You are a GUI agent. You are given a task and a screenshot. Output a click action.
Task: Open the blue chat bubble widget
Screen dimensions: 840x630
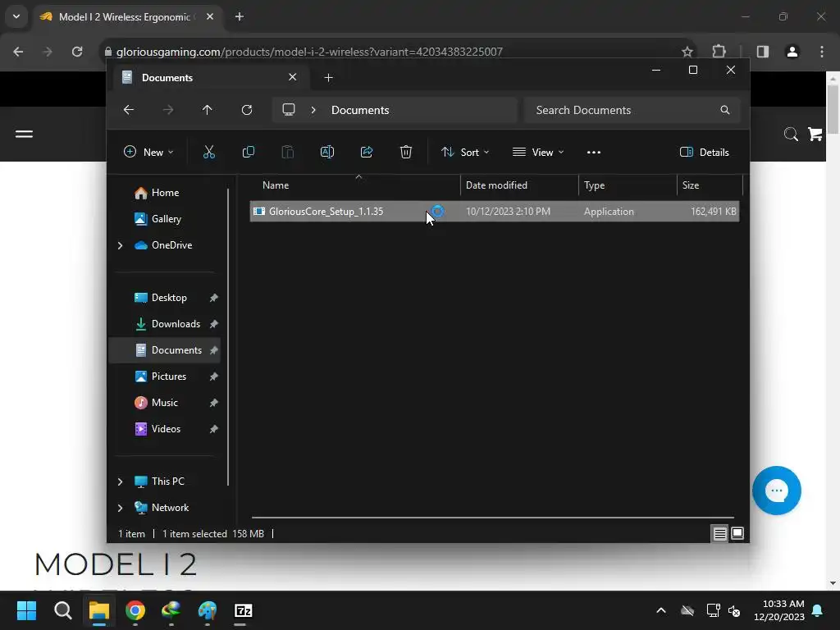pos(776,491)
